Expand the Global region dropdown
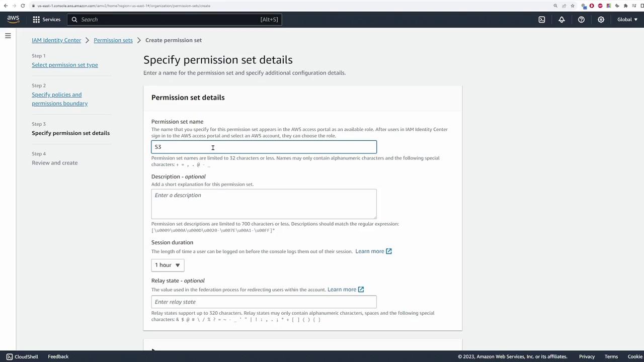Image resolution: width=644 pixels, height=362 pixels. point(627,20)
